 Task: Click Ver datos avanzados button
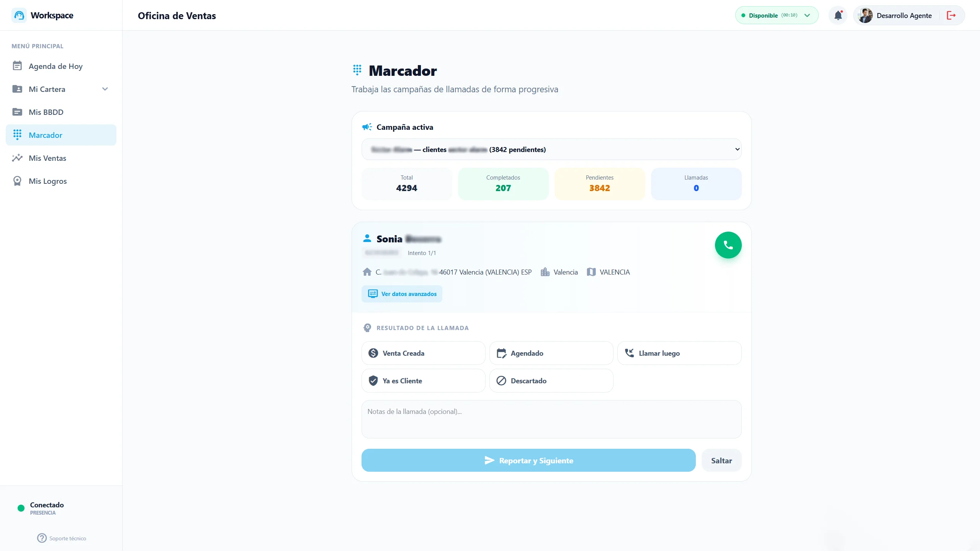point(402,294)
